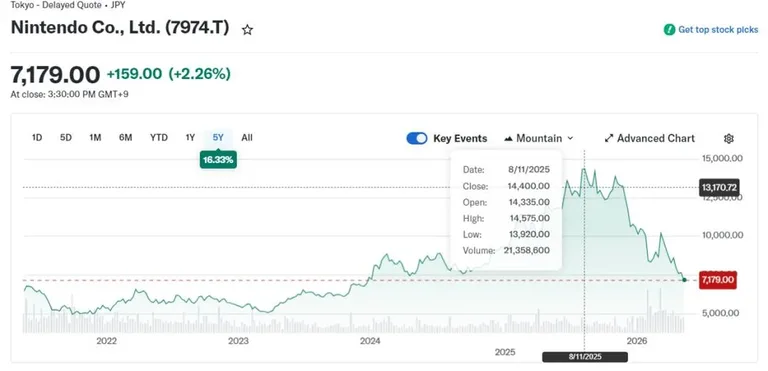The image size is (768, 371).
Task: Click the red 7,179.00 current price label
Action: [718, 280]
